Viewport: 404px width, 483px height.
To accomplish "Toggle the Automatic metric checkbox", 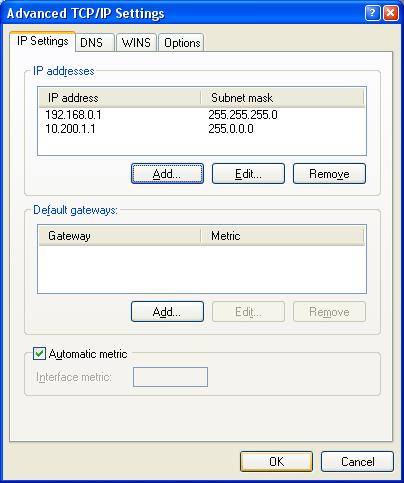I will pos(39,353).
